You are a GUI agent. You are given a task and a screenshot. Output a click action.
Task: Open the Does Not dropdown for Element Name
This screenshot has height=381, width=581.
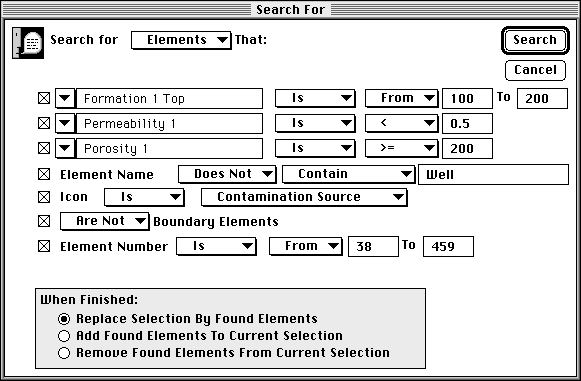[227, 174]
